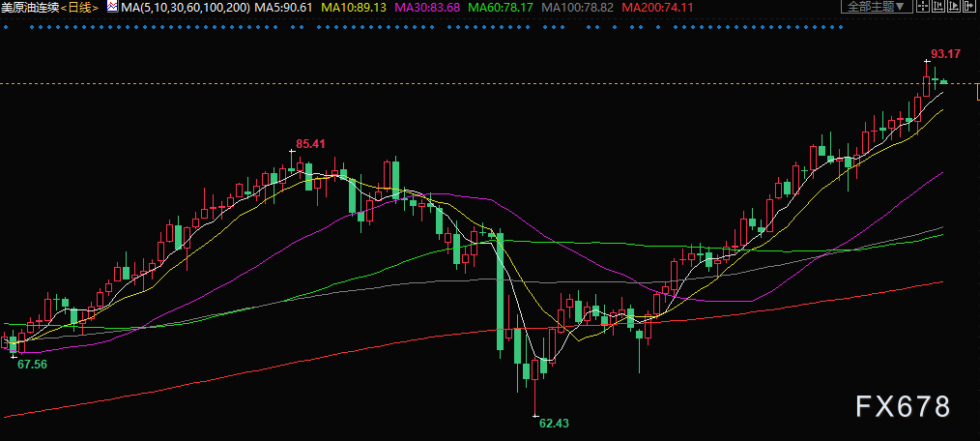The width and height of the screenshot is (980, 441).
Task: Click the 日线 period label
Action: tap(78, 8)
